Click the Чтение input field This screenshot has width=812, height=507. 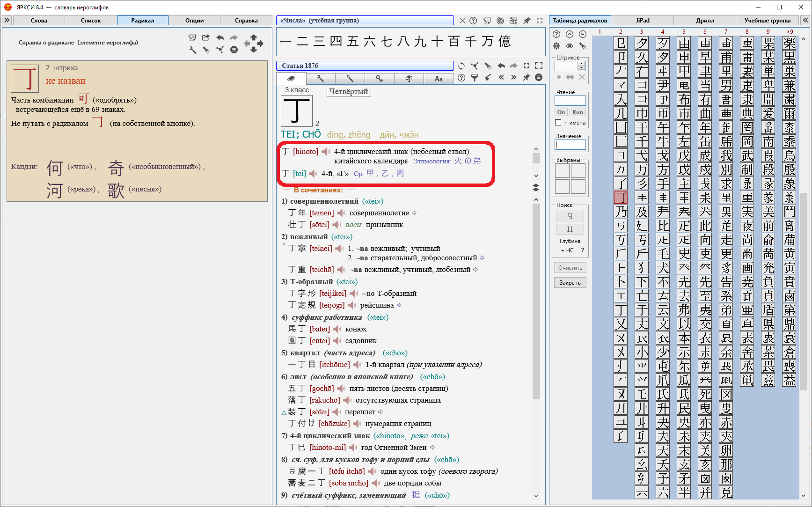point(570,101)
